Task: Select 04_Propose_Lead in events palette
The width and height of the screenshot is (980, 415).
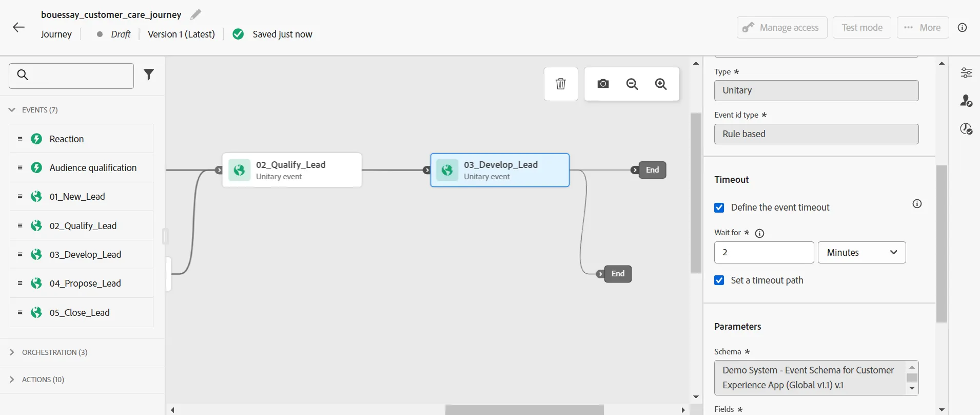Action: 82,284
